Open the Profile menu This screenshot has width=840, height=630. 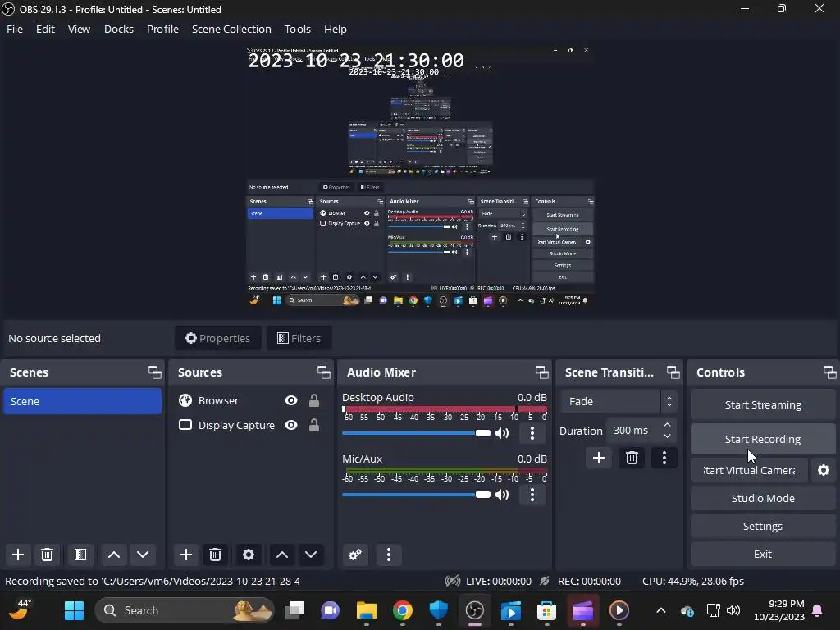(x=163, y=29)
